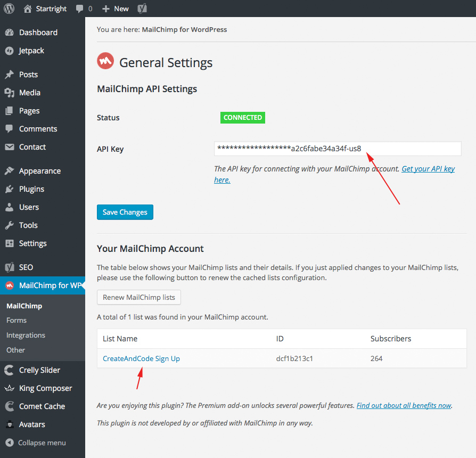The image size is (476, 458).
Task: Click the Posts pushpin icon
Action: pyautogui.click(x=10, y=75)
